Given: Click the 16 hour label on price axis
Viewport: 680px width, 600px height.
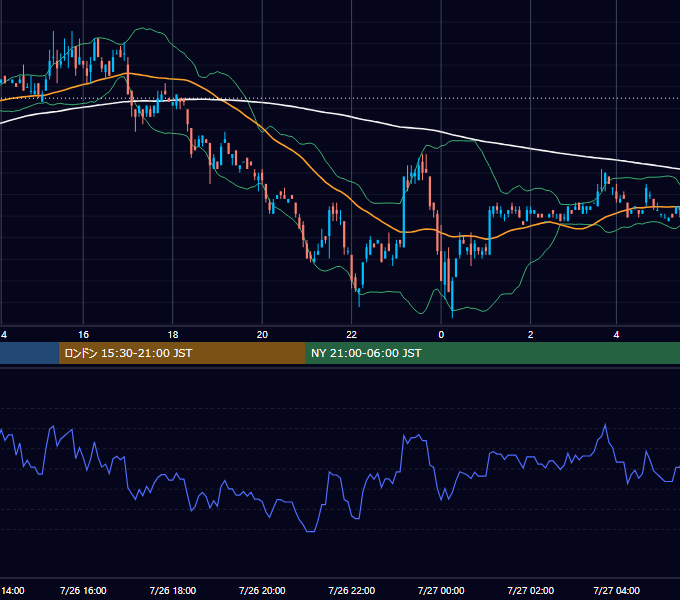Looking at the screenshot, I should point(83,335).
